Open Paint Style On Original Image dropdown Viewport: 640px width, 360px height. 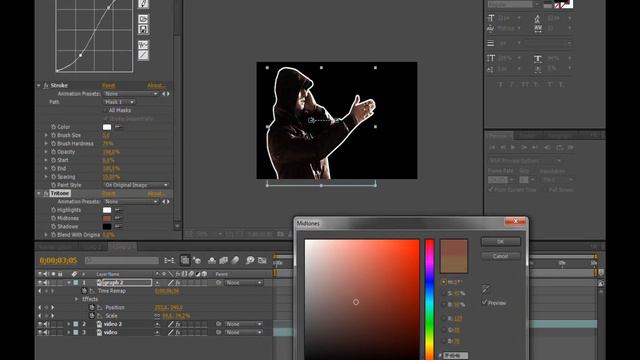[136, 185]
